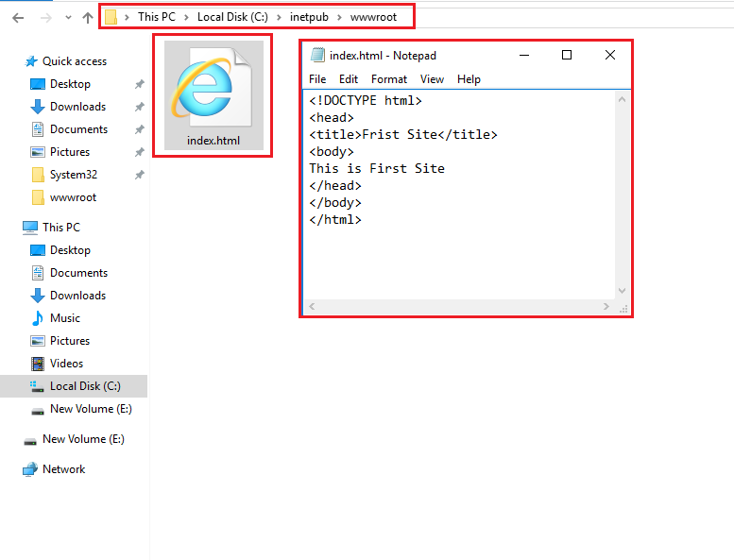The image size is (734, 560).
Task: Click the pin icon next to Documents
Action: (140, 129)
